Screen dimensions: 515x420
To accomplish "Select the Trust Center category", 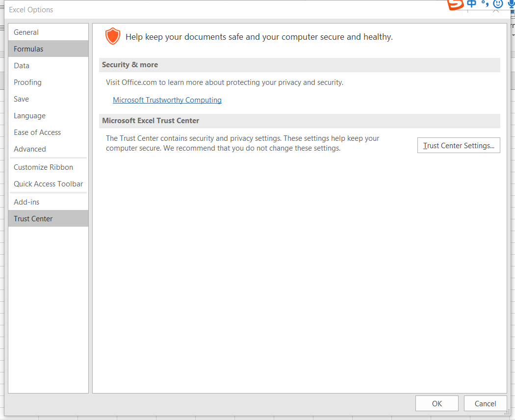I will [x=48, y=219].
